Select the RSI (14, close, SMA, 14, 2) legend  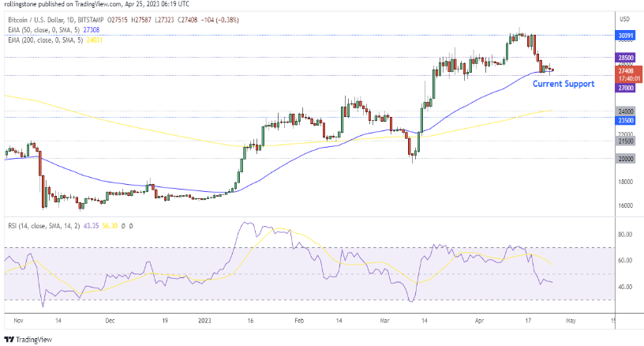click(44, 226)
